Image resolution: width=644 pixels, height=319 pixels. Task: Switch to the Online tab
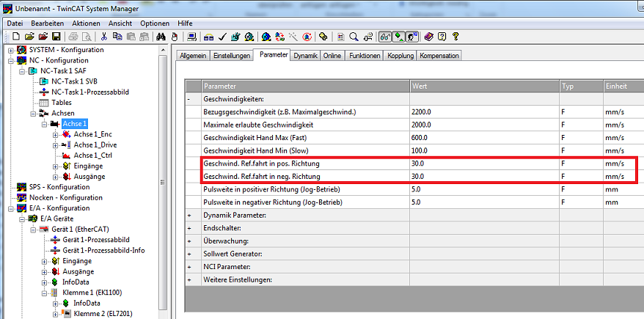tap(332, 56)
